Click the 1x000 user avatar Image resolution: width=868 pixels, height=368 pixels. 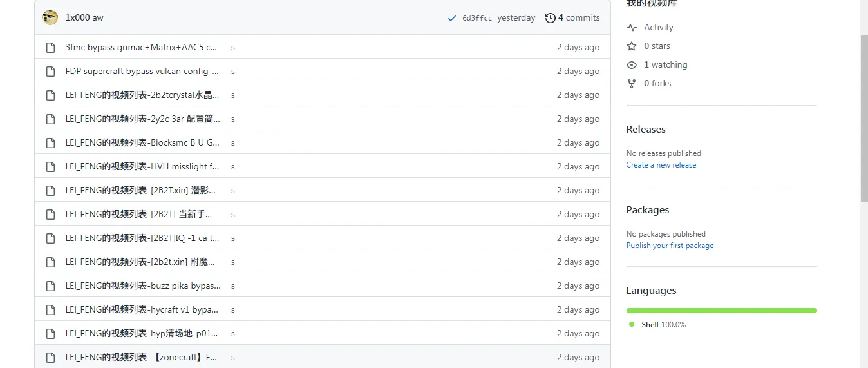(x=50, y=17)
